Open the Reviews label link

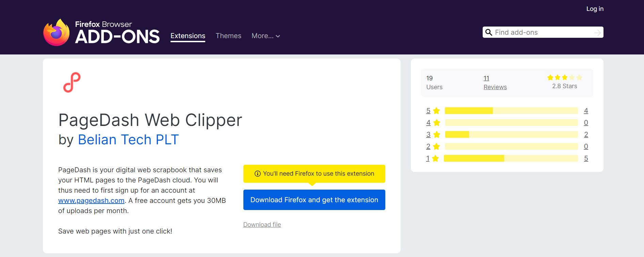click(495, 87)
